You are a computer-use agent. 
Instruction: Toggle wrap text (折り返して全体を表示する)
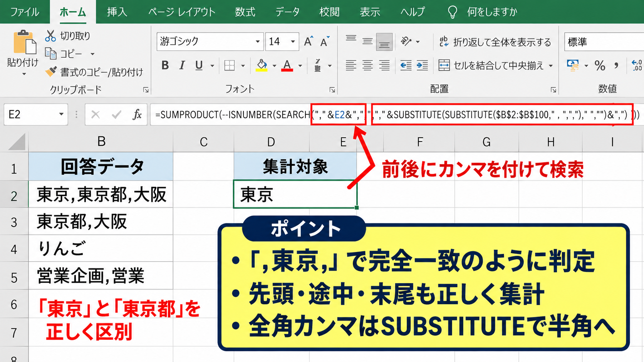pyautogui.click(x=495, y=42)
